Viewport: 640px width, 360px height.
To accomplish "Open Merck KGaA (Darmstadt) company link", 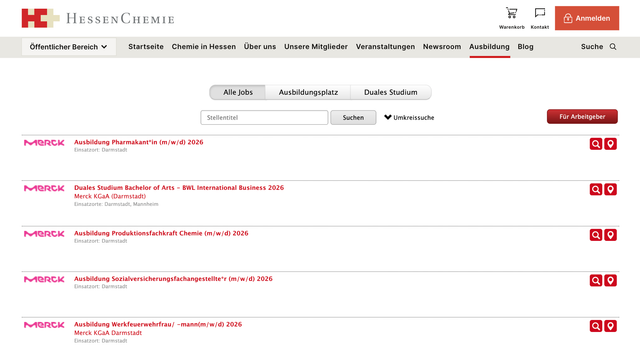I will click(x=110, y=196).
